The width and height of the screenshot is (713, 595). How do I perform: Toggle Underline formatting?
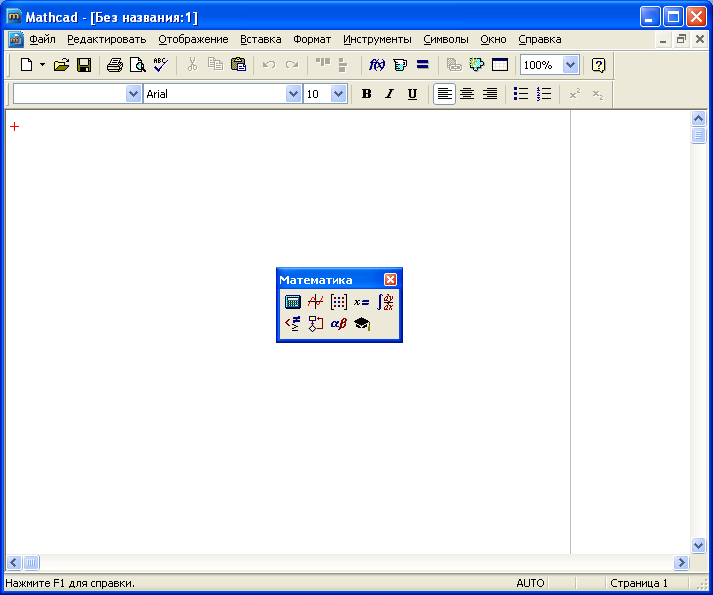(412, 94)
